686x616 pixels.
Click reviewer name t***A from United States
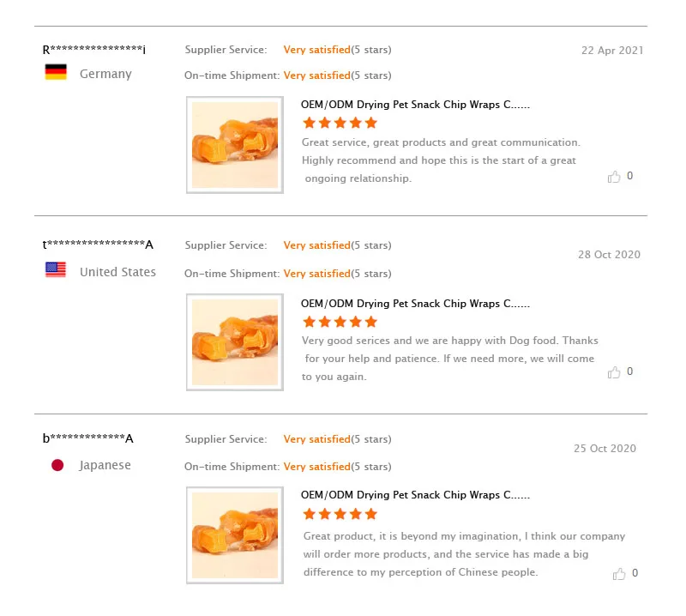click(98, 245)
